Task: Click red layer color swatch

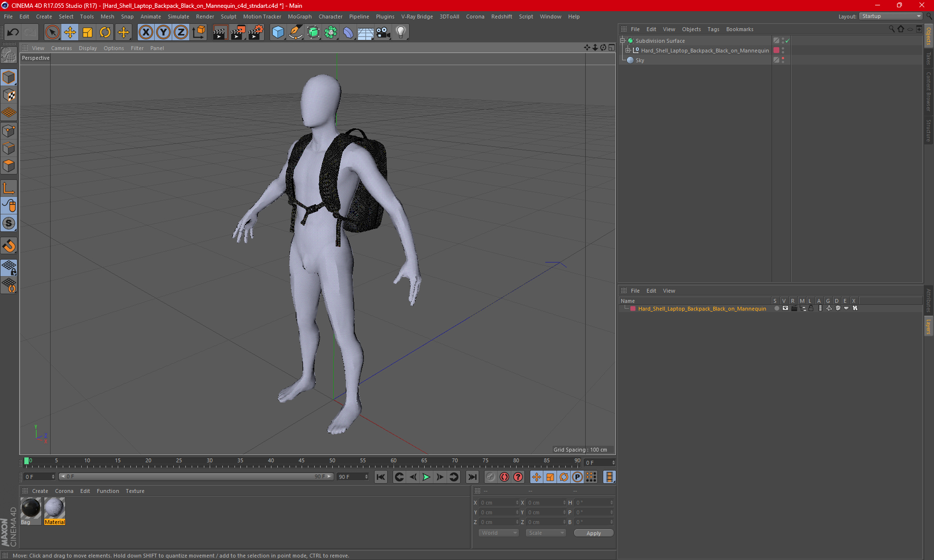Action: (x=633, y=309)
